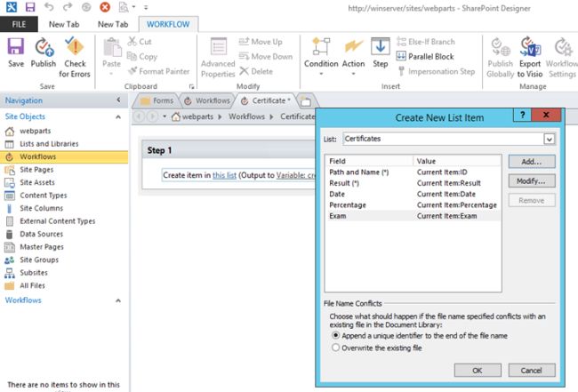Open Site Groups in navigation
Viewport: 578px width, 392px height.
click(x=39, y=260)
